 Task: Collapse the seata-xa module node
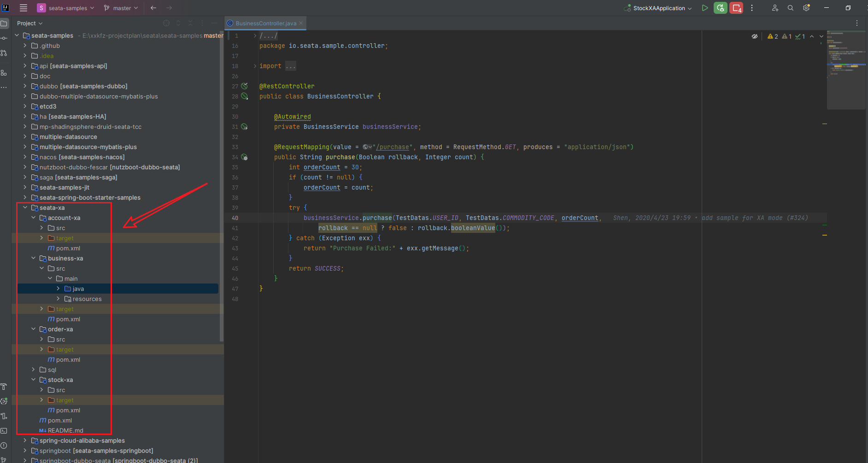(25, 208)
